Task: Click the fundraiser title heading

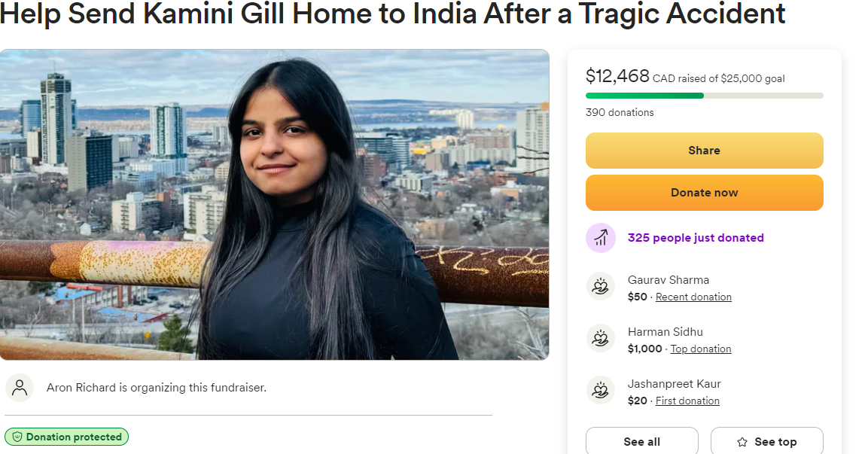Action: point(392,14)
